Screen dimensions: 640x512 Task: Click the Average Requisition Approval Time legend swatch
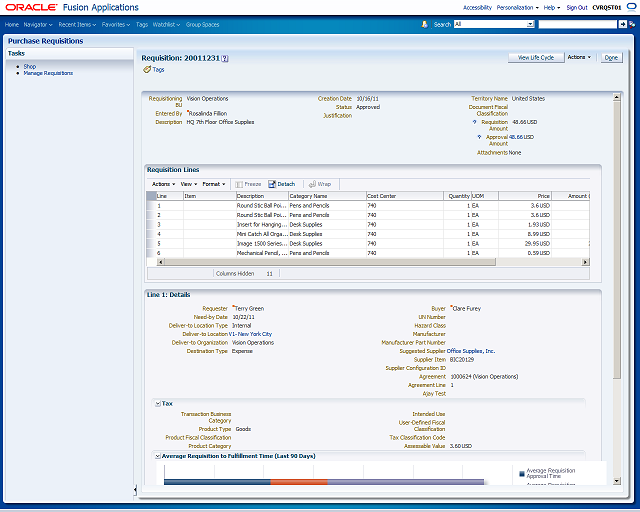tap(522, 474)
